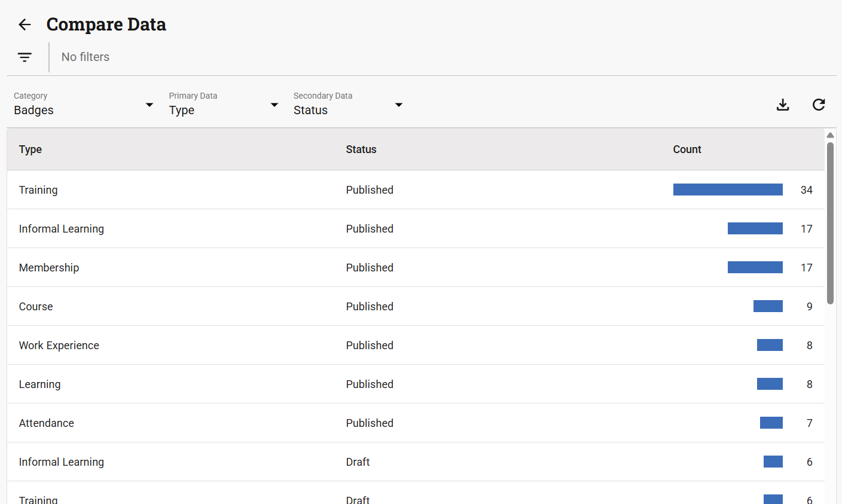Click the Draft status for Informal Learning
842x504 pixels.
tap(358, 462)
